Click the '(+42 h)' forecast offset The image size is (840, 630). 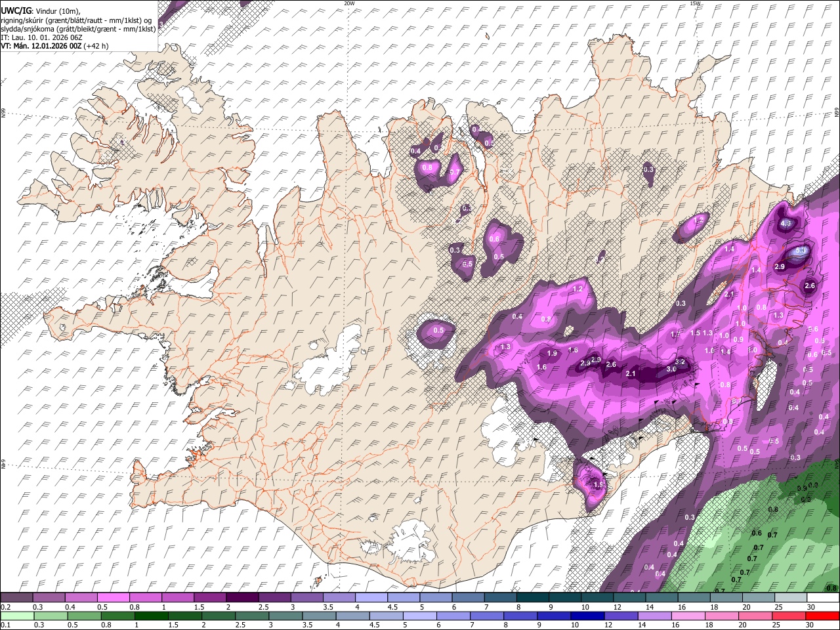[96, 46]
